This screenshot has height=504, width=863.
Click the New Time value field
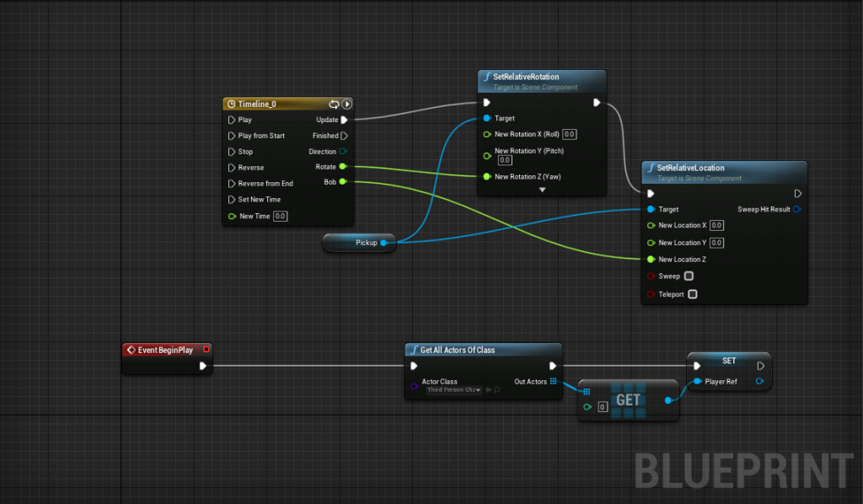click(280, 217)
